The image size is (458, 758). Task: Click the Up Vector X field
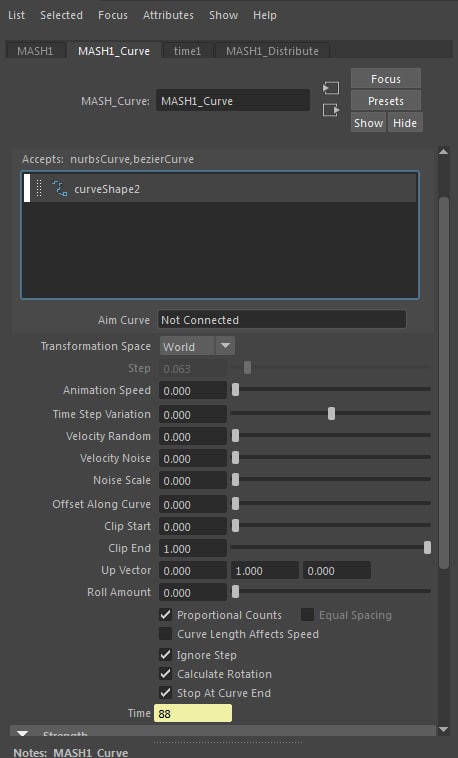pos(192,570)
